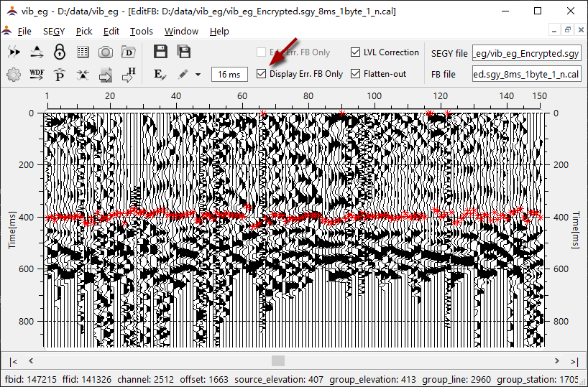Click the red first-break marker at time 0 near trace 66
Viewport: 588px width, 387px height.
coord(263,113)
